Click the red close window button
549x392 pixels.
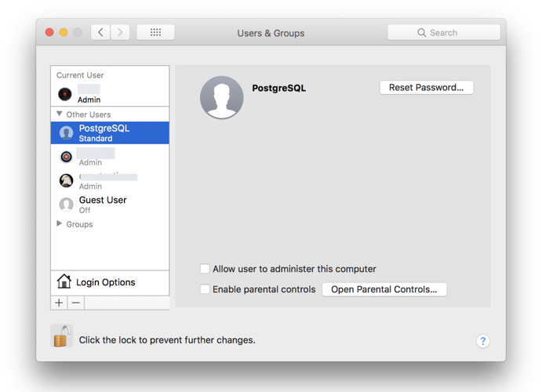(49, 32)
